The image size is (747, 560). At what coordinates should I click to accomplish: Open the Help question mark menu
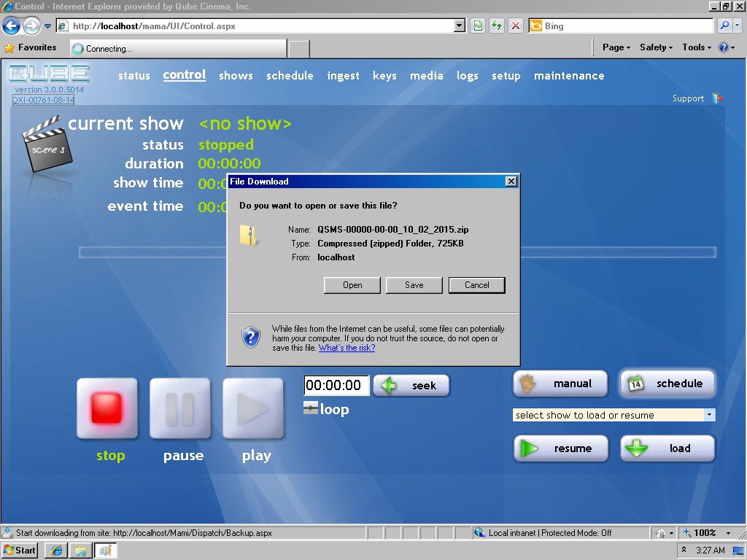pos(726,47)
